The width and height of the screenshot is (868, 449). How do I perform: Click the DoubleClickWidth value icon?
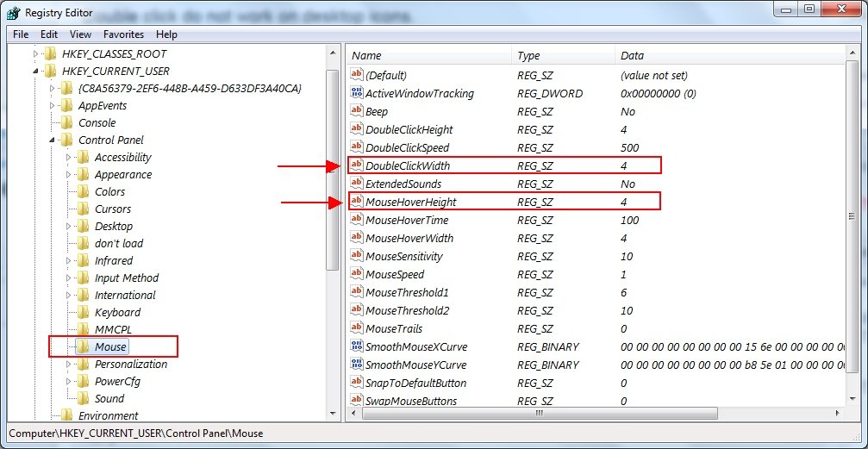[x=357, y=165]
